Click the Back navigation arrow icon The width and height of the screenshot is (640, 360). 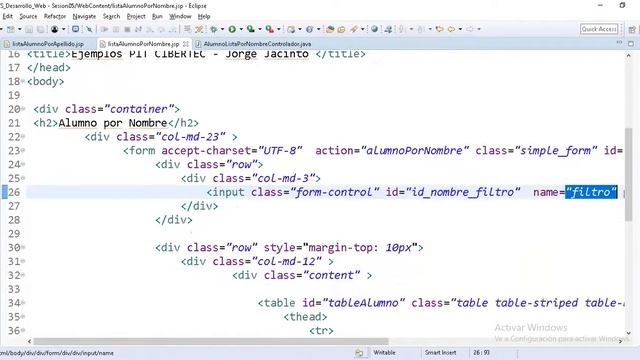tap(451, 29)
